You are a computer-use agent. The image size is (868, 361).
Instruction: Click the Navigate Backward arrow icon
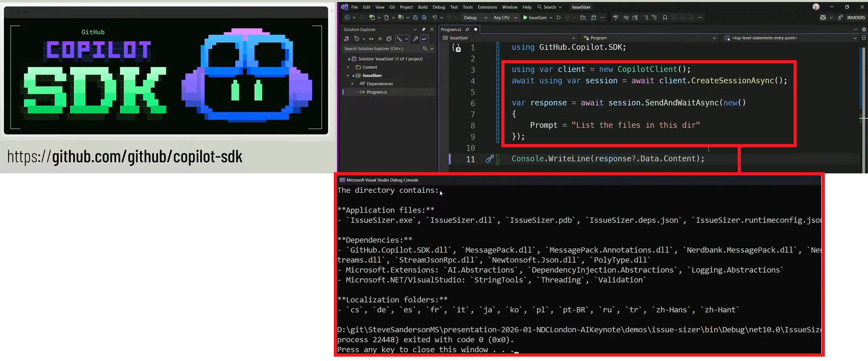[347, 17]
